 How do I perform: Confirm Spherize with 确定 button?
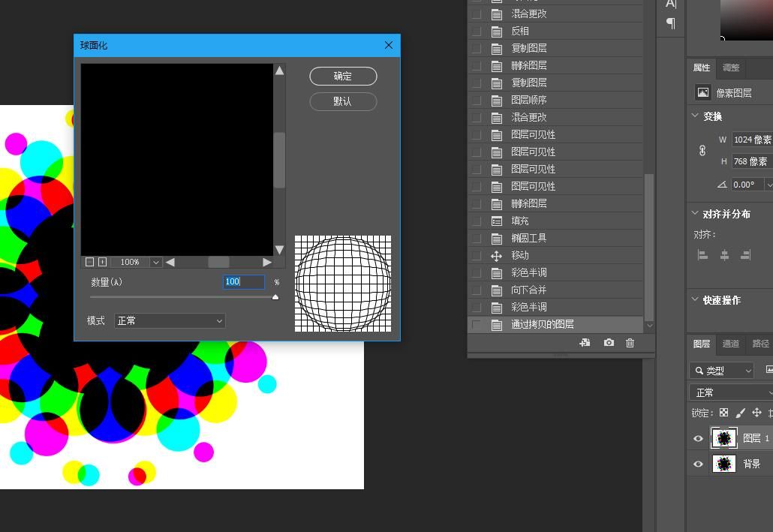coord(343,76)
